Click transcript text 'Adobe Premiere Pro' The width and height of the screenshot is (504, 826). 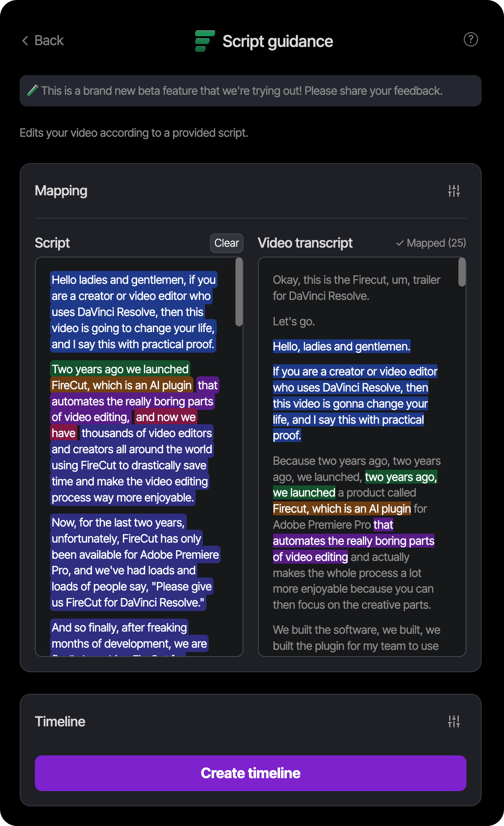[x=322, y=525]
